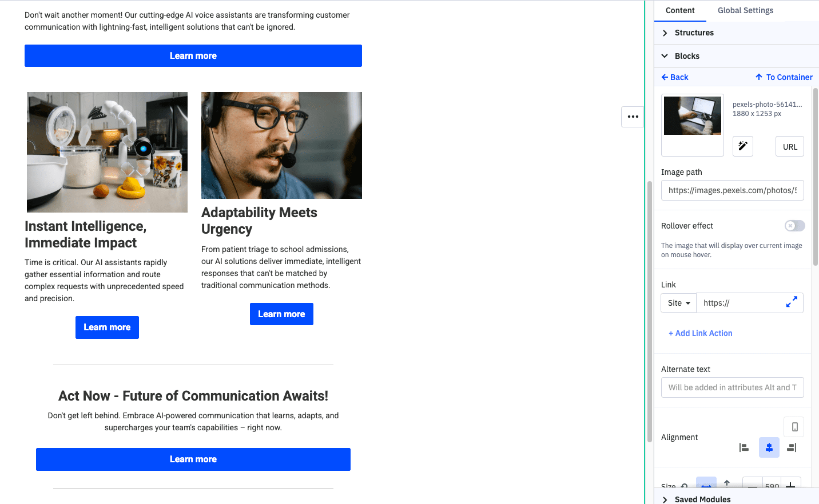The height and width of the screenshot is (504, 819).
Task: Align image to the right
Action: (x=792, y=447)
